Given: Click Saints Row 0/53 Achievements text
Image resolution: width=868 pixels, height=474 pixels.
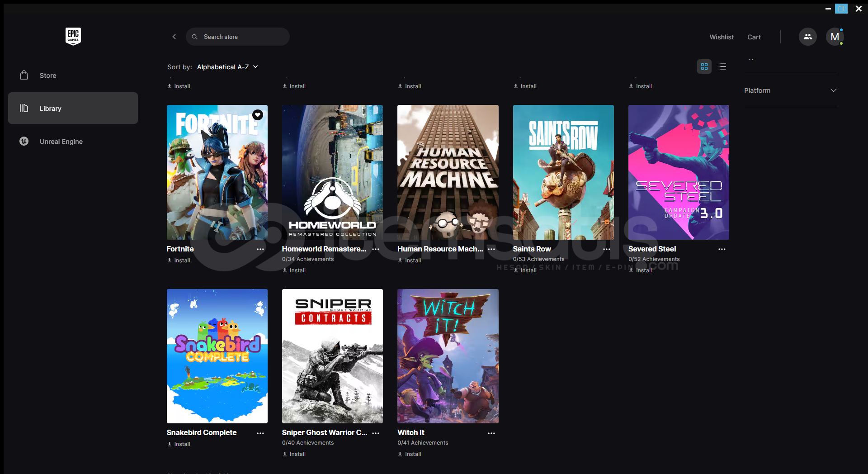Looking at the screenshot, I should point(538,259).
